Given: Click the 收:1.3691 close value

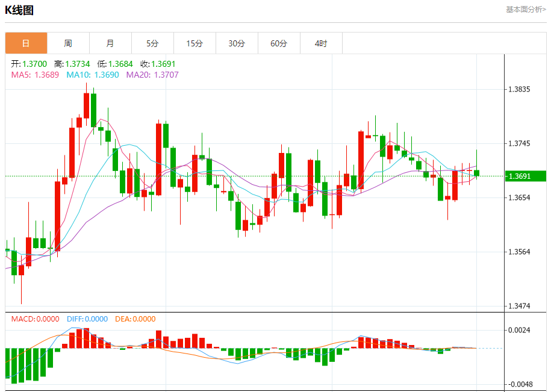Looking at the screenshot, I should pyautogui.click(x=157, y=64).
